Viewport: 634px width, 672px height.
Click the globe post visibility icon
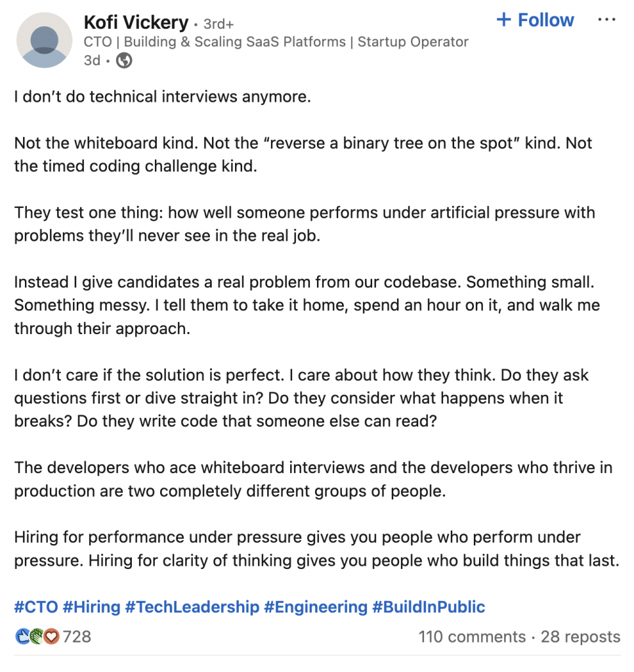[123, 60]
